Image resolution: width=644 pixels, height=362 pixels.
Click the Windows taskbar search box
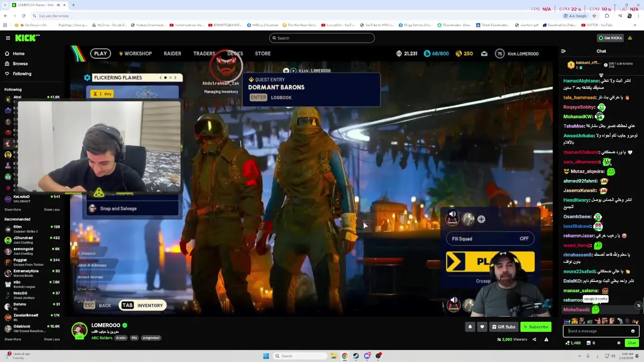pyautogui.click(x=300, y=356)
